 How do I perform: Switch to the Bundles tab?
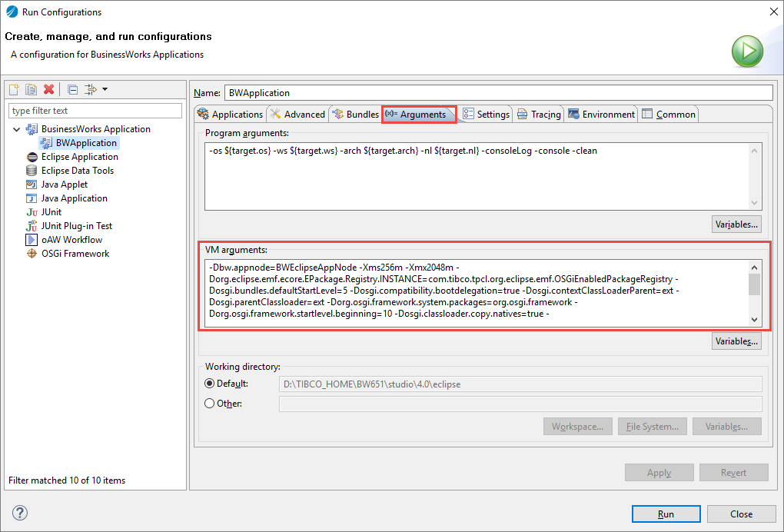[356, 115]
